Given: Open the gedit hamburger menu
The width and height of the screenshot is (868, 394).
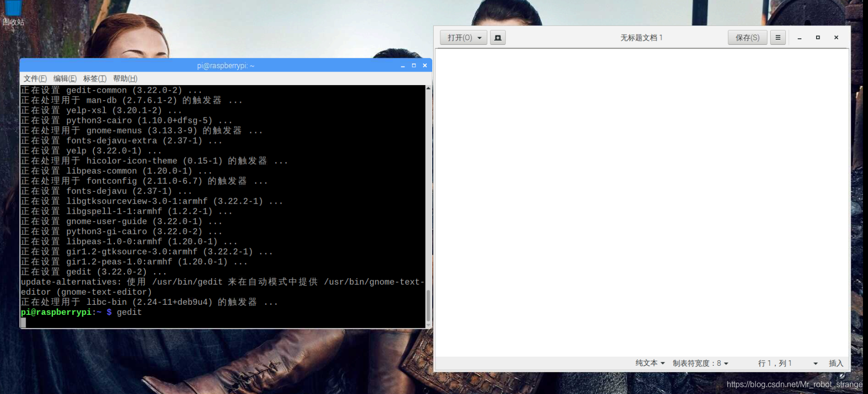Looking at the screenshot, I should [x=778, y=37].
